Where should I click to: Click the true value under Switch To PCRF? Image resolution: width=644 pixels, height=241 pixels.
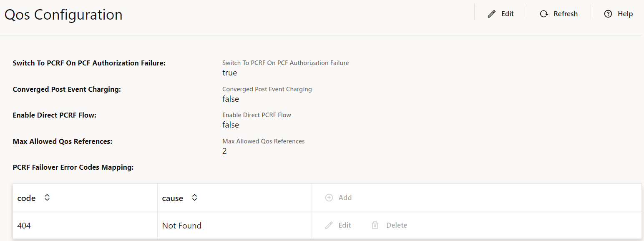pos(230,73)
